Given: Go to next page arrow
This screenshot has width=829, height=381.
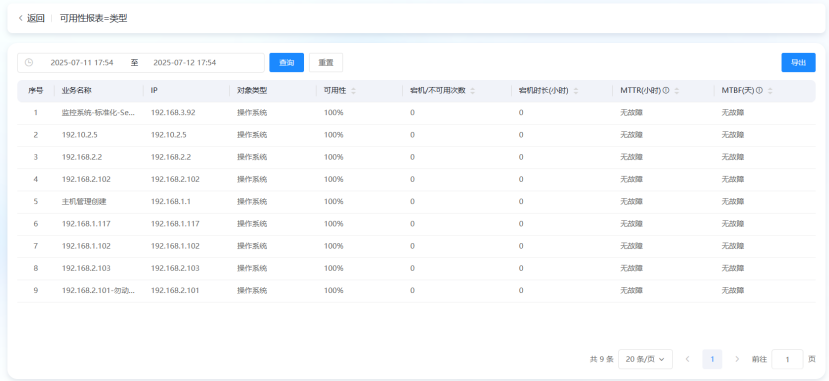Looking at the screenshot, I should click(x=737, y=359).
